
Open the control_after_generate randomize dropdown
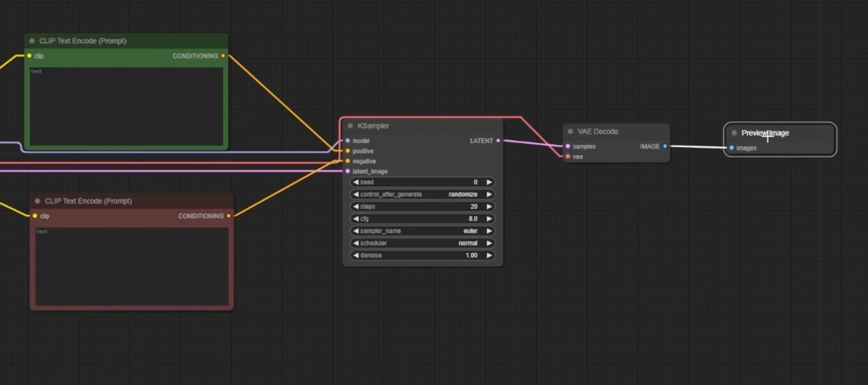coord(422,194)
